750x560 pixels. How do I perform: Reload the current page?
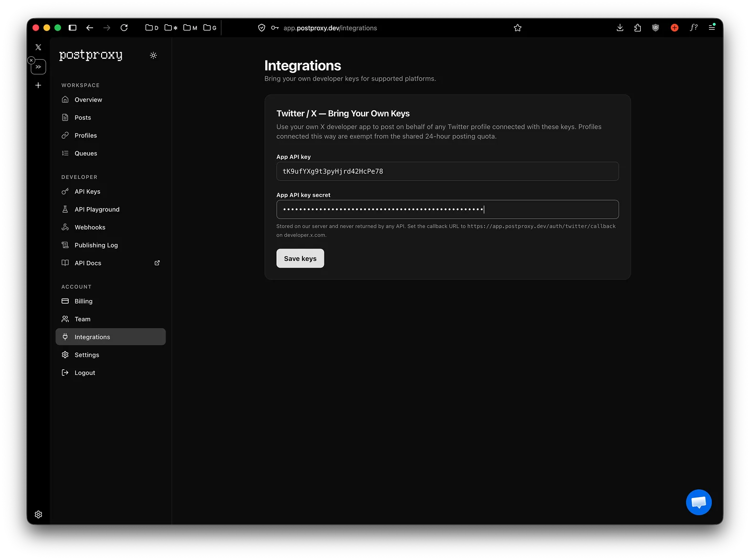point(124,28)
